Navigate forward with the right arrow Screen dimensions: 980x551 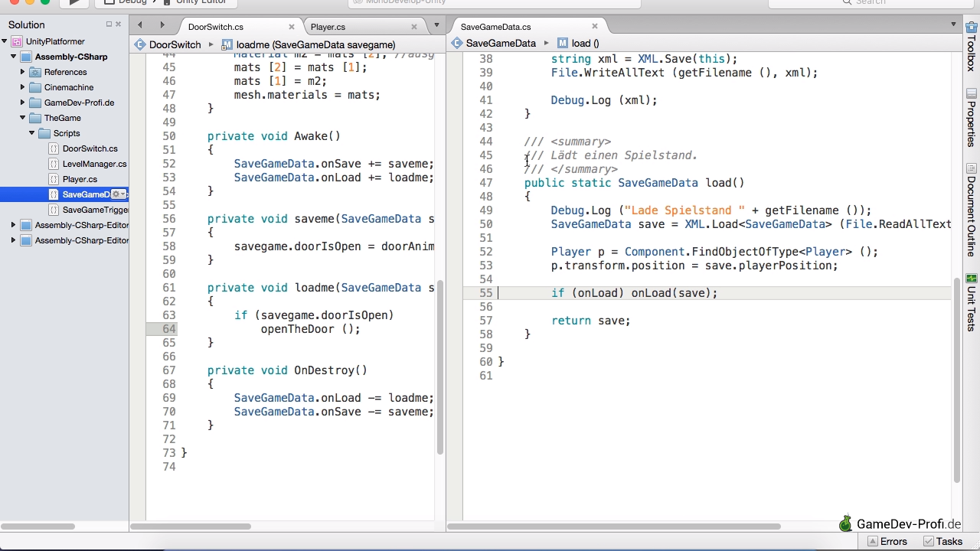pos(162,26)
